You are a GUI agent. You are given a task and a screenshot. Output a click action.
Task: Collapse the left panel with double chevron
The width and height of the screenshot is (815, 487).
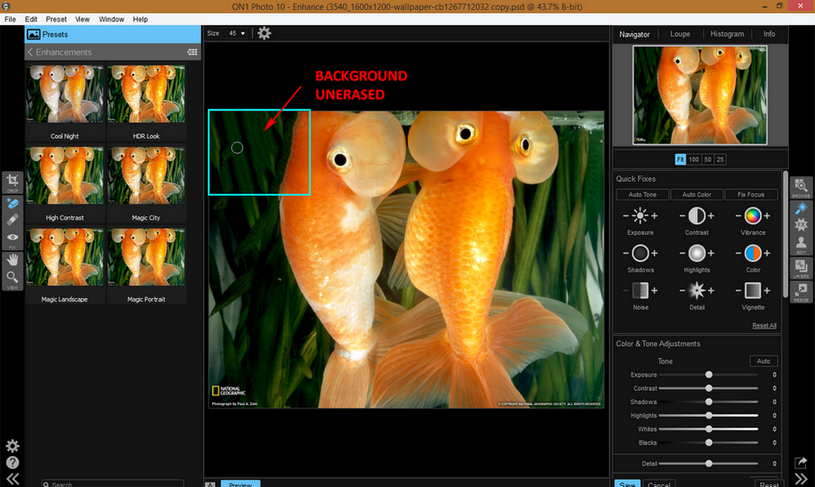(12, 479)
